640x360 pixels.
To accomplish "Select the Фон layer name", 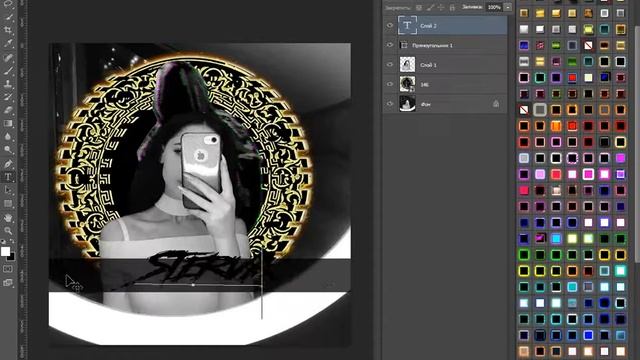I will (x=425, y=104).
